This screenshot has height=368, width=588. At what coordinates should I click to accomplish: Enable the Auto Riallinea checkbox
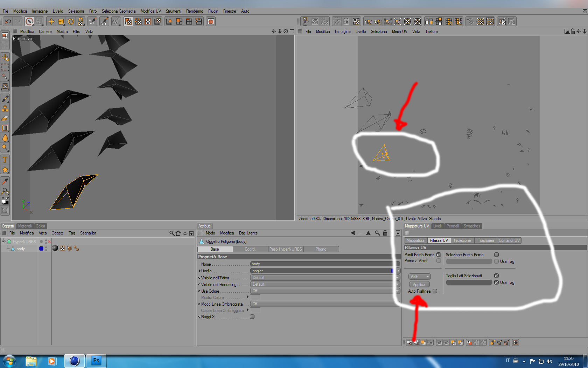435,291
